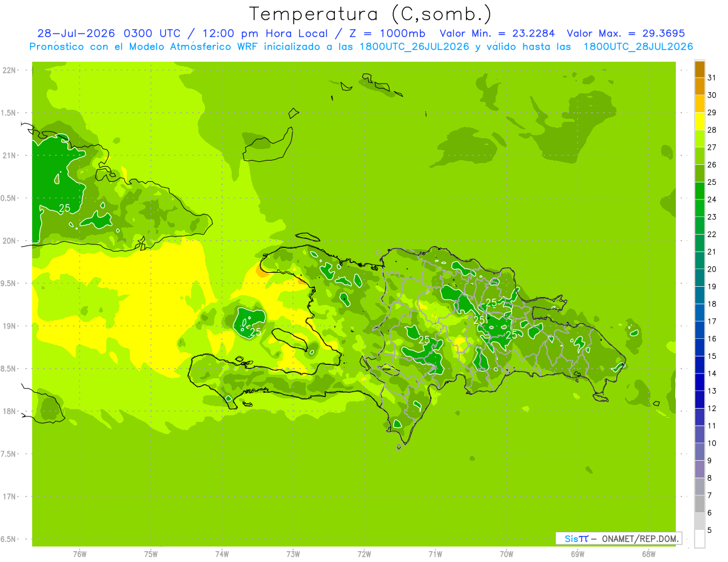Screen dimensions: 728x562
Task: Click the legend value 20
Action: [712, 269]
